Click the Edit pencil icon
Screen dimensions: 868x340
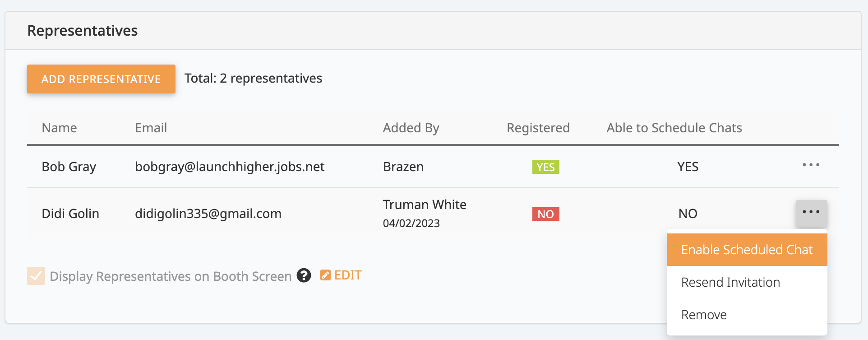(x=325, y=275)
